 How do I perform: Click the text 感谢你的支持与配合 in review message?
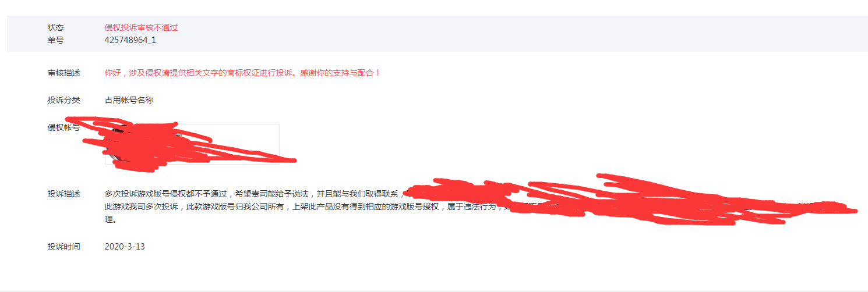coord(338,73)
